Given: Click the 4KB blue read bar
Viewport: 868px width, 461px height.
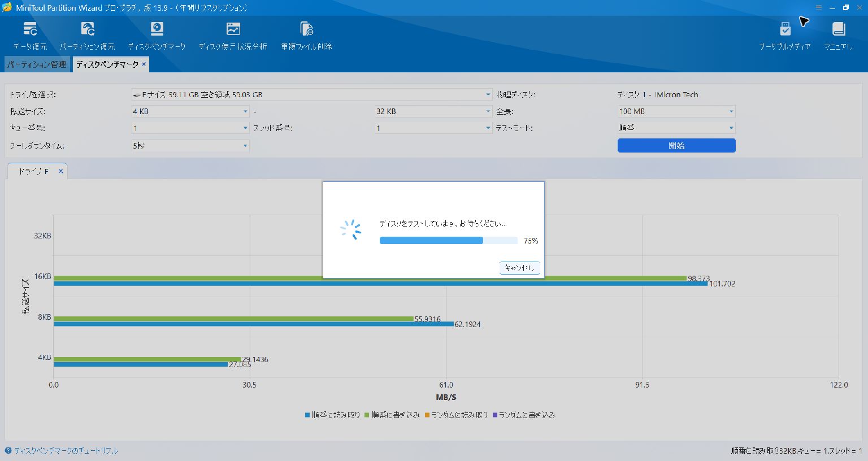Looking at the screenshot, I should click(141, 364).
